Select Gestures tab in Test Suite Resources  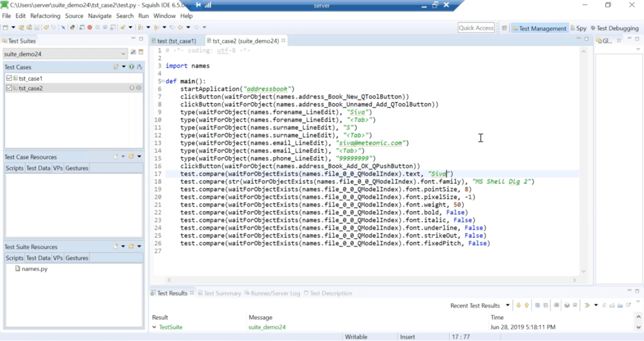(x=77, y=258)
